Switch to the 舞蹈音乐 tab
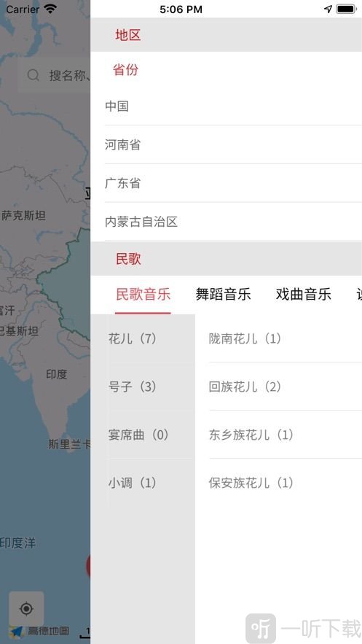The image size is (362, 644). pos(223,295)
